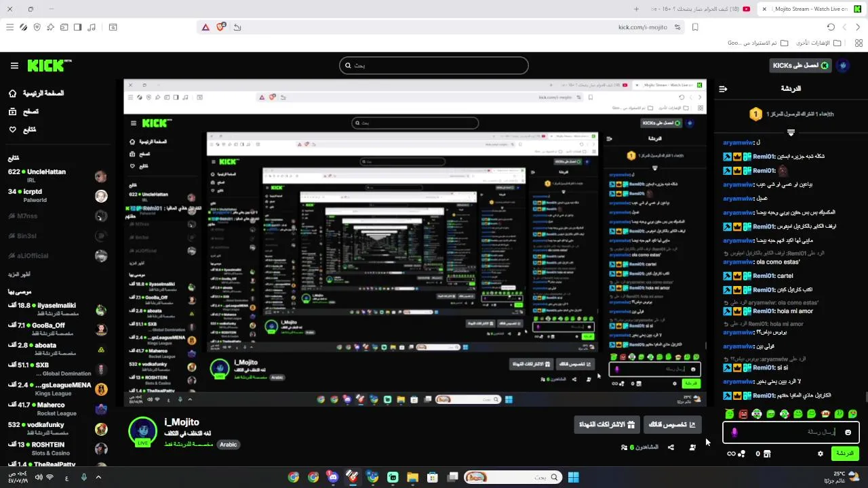Open the browser VPN shield icon

(37, 27)
